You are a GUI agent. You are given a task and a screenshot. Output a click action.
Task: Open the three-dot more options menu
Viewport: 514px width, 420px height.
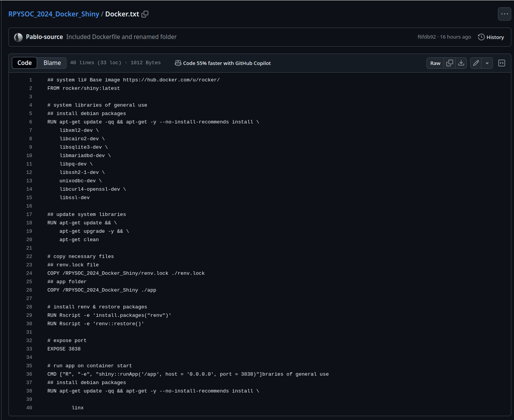coord(504,14)
